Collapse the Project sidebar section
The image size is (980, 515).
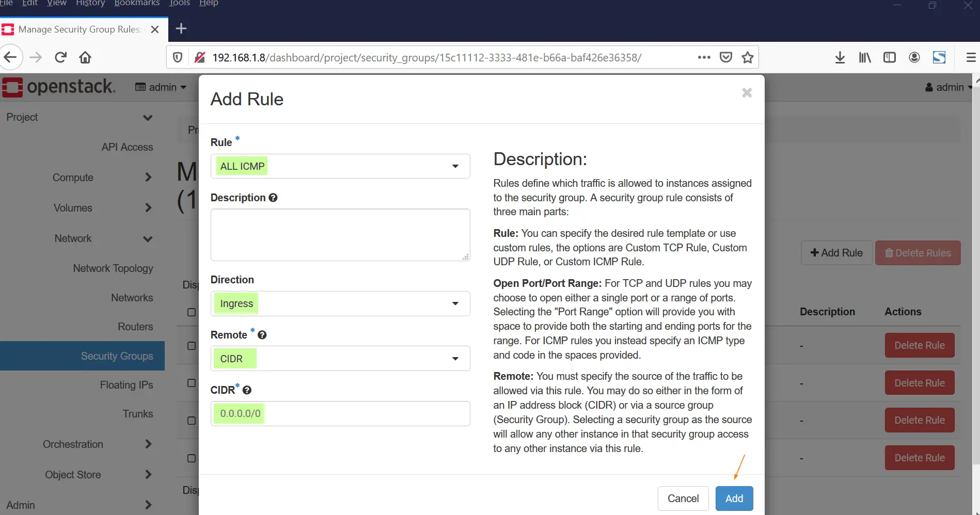click(x=79, y=117)
